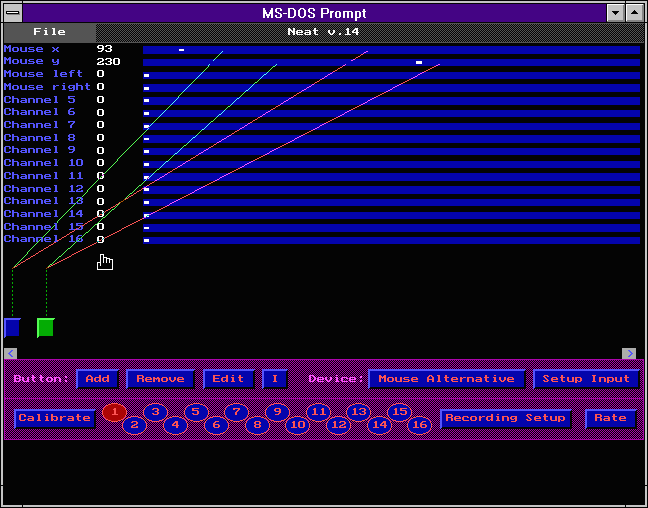This screenshot has height=508, width=648.
Task: Select channel circle 14
Action: pos(379,425)
